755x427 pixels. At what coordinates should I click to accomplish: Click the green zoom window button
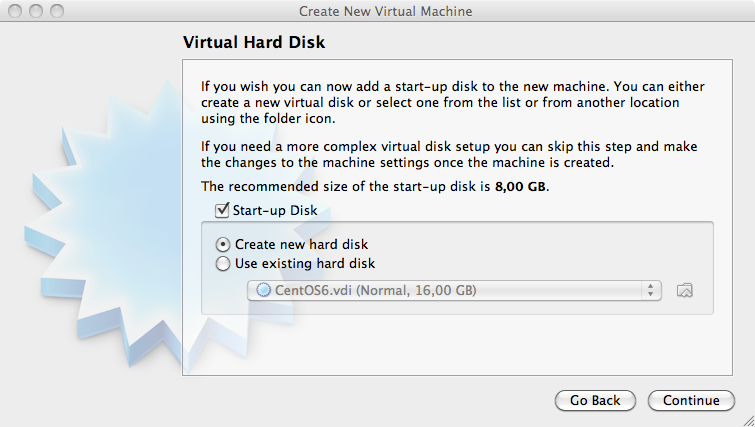pyautogui.click(x=57, y=11)
